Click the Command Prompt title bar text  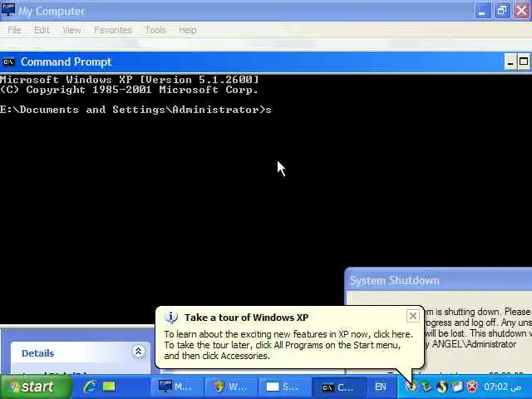coord(66,62)
